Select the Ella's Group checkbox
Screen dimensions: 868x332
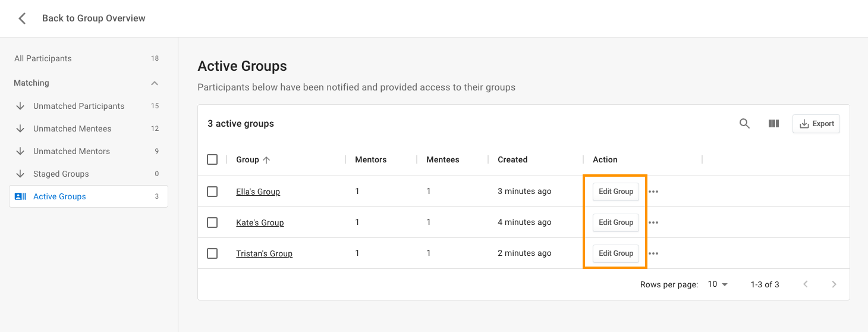[x=212, y=192]
